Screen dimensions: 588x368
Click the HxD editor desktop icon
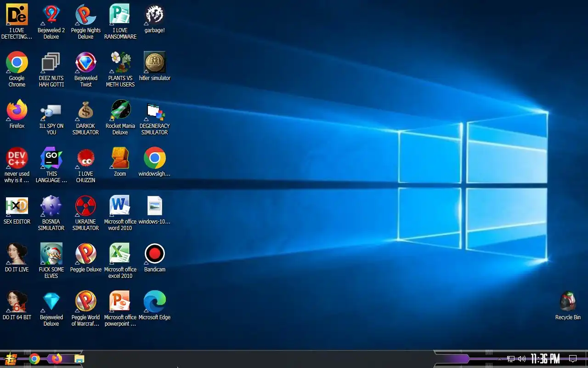pyautogui.click(x=17, y=210)
